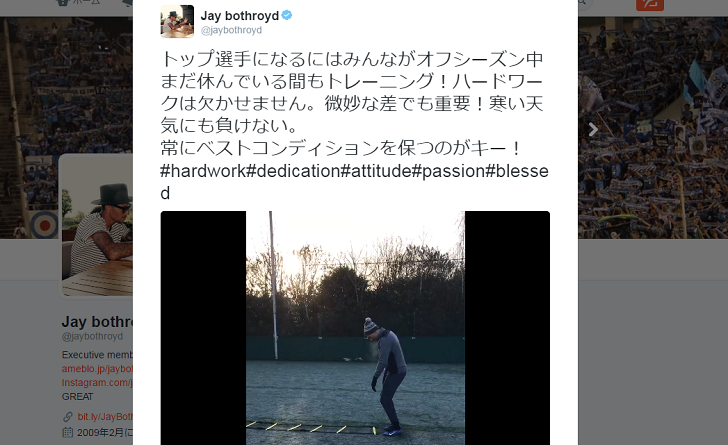Play the ladder training video

point(355,328)
